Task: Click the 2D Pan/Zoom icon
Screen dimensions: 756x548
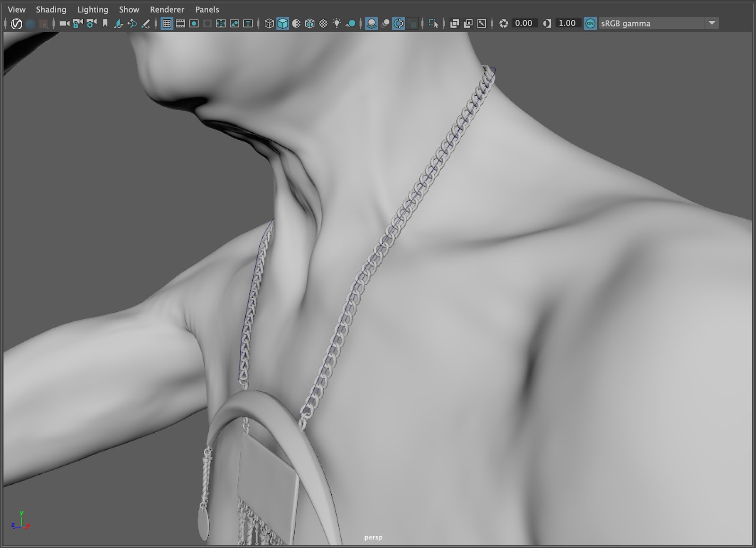Action: [x=132, y=23]
